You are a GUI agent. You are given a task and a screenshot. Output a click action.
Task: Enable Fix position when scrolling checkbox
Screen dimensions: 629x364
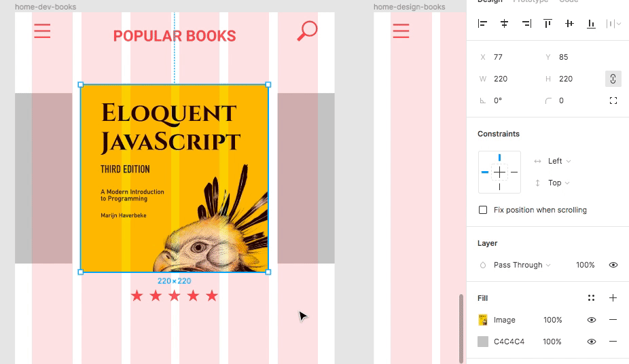point(483,210)
